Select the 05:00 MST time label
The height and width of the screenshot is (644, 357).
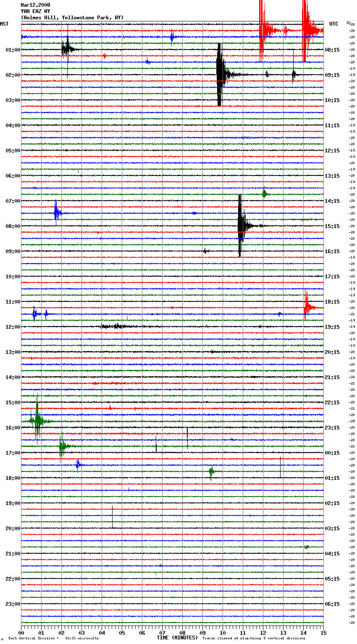(x=13, y=151)
